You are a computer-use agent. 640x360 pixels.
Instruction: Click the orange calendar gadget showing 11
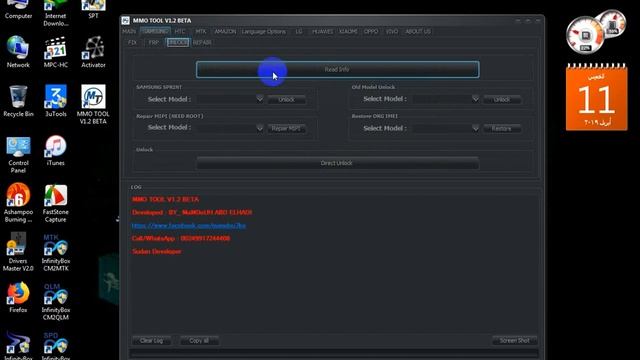(596, 97)
